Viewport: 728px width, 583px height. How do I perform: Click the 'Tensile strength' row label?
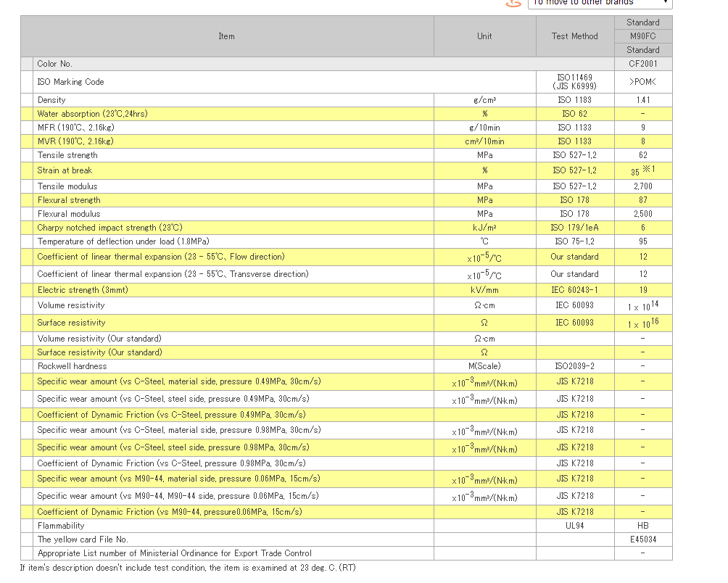[x=67, y=155]
